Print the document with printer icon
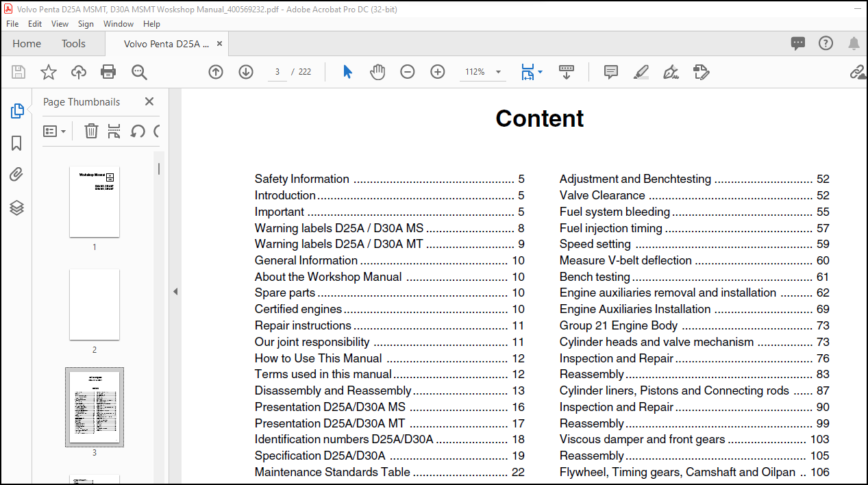Viewport: 868px width, 485px height. pos(108,72)
